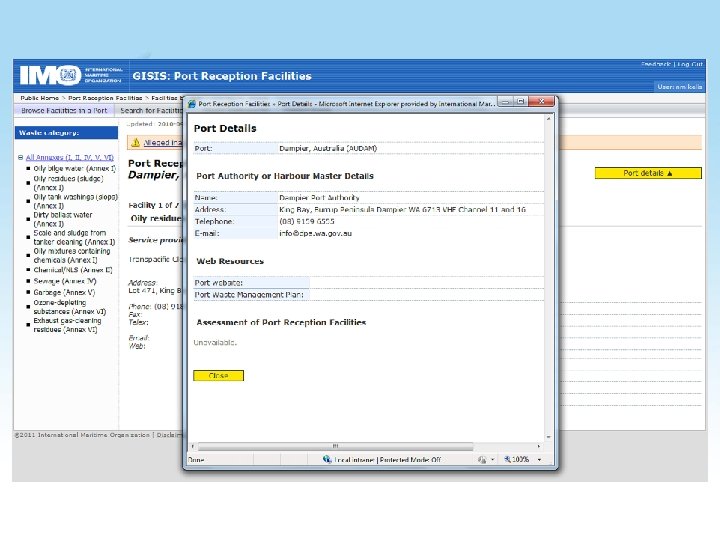
Task: Select Garbage (Annex V) category
Action: (64, 292)
